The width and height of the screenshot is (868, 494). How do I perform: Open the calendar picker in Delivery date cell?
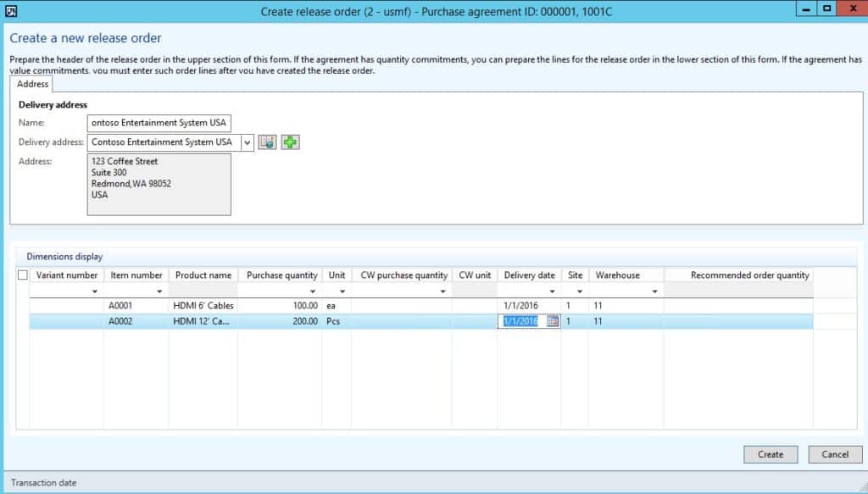point(553,321)
